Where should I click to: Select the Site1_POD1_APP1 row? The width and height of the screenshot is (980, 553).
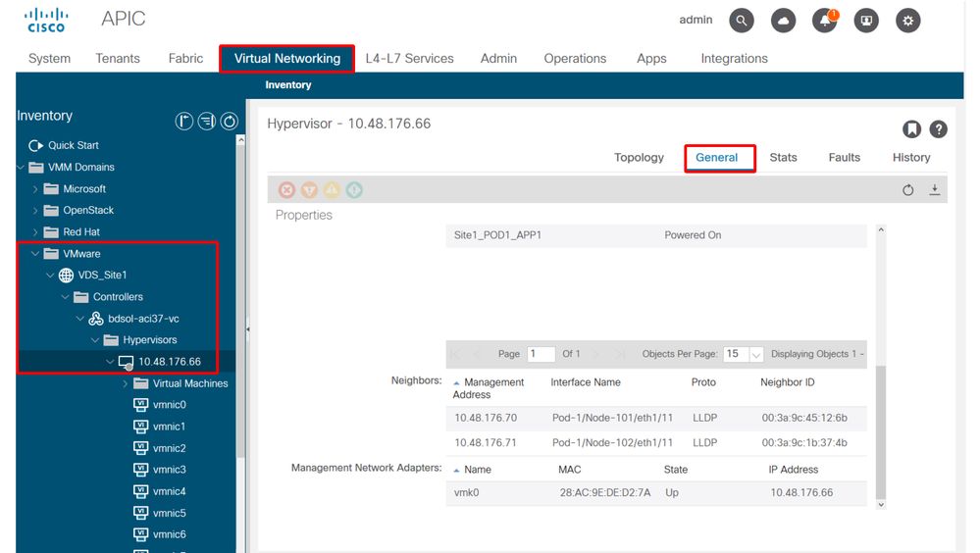coord(656,235)
